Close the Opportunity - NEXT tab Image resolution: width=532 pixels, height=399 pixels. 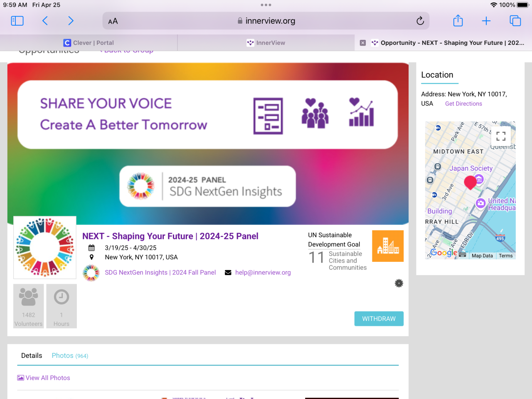tap(363, 43)
